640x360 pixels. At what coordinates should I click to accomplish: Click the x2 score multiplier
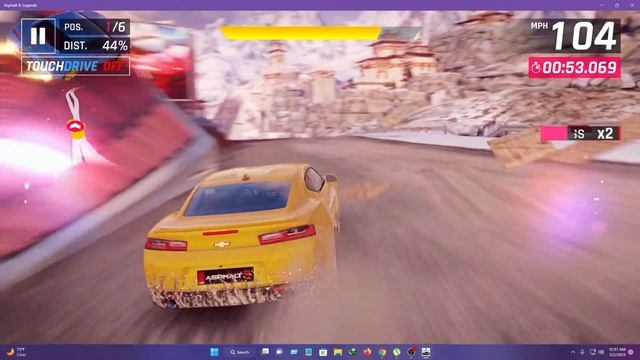pos(605,133)
